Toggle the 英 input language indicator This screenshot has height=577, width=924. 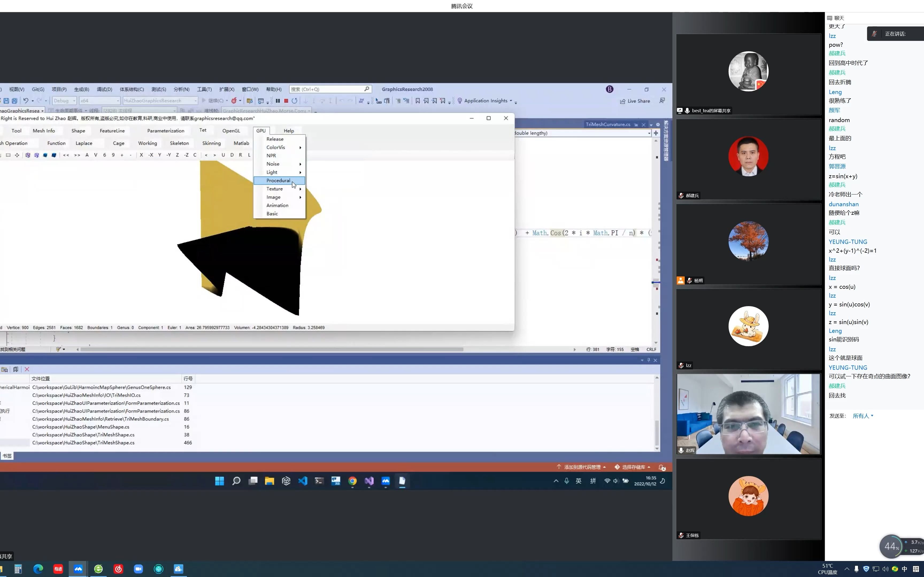pyautogui.click(x=579, y=481)
